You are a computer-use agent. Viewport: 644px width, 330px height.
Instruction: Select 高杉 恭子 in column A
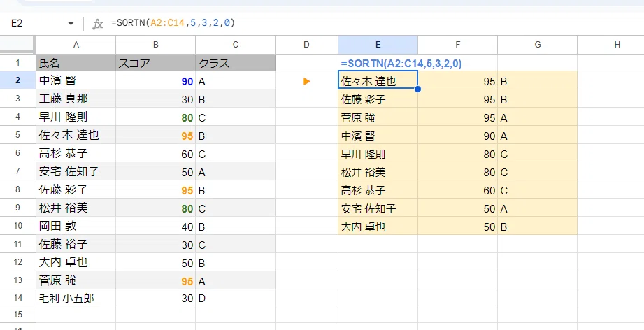pyautogui.click(x=76, y=154)
